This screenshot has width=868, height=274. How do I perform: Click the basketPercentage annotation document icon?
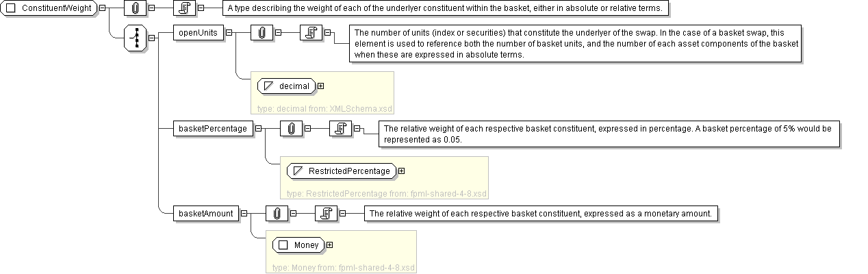coord(340,128)
